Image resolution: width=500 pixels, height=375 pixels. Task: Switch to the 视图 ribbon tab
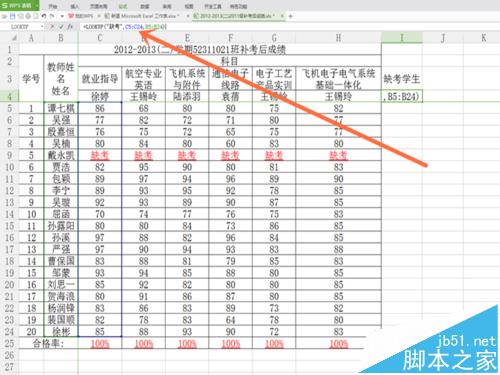coord(189,6)
